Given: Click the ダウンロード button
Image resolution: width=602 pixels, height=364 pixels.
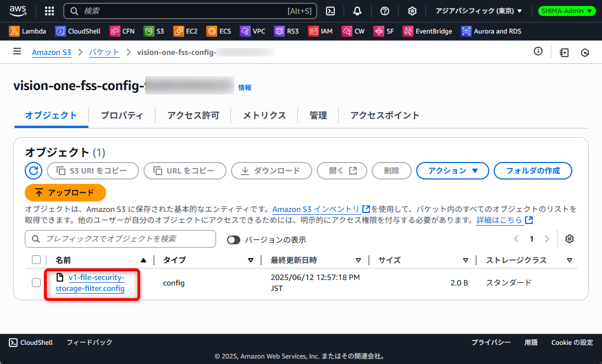Looking at the screenshot, I should point(272,171).
